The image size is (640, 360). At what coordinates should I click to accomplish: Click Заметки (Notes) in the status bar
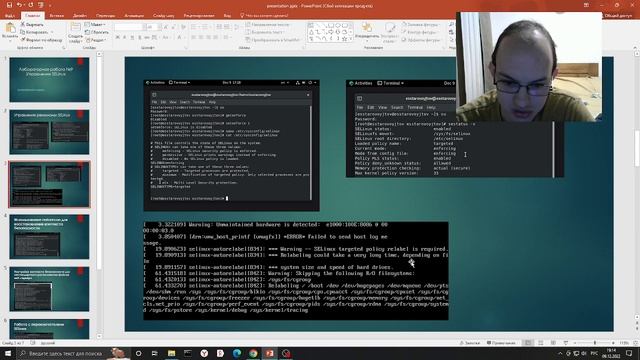(470, 343)
